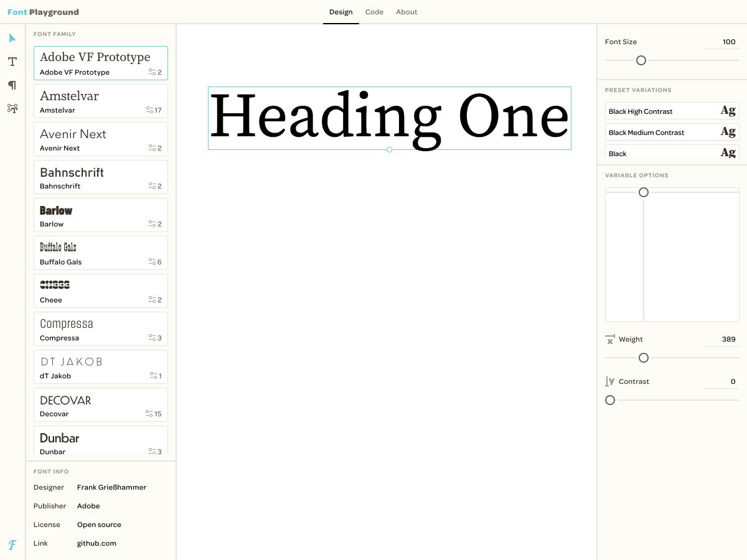Select the Paragraph tool
This screenshot has height=560, width=747.
pos(12,85)
